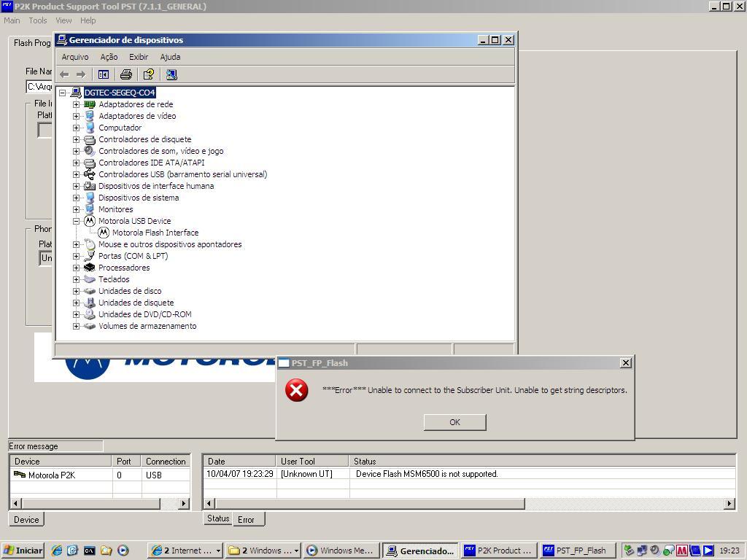The width and height of the screenshot is (747, 560).
Task: Select the Motorola Flash Interface device
Action: point(155,233)
